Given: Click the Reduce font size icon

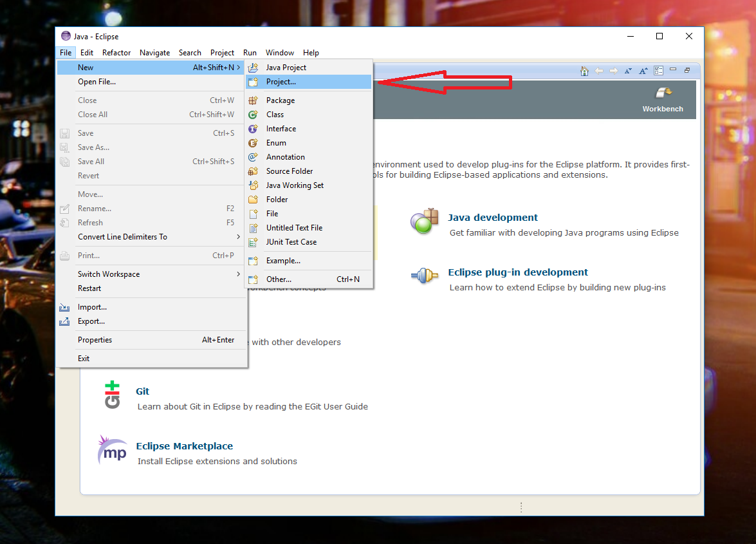Looking at the screenshot, I should tap(628, 71).
